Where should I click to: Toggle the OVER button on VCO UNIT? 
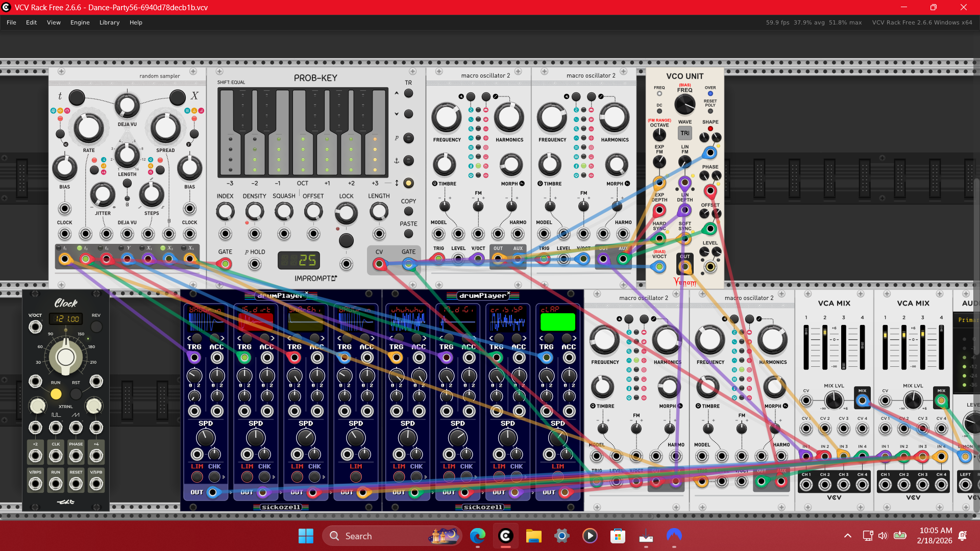(x=710, y=94)
